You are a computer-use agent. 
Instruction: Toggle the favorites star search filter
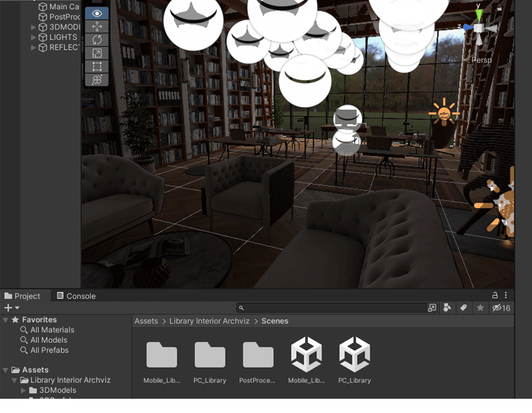point(480,308)
